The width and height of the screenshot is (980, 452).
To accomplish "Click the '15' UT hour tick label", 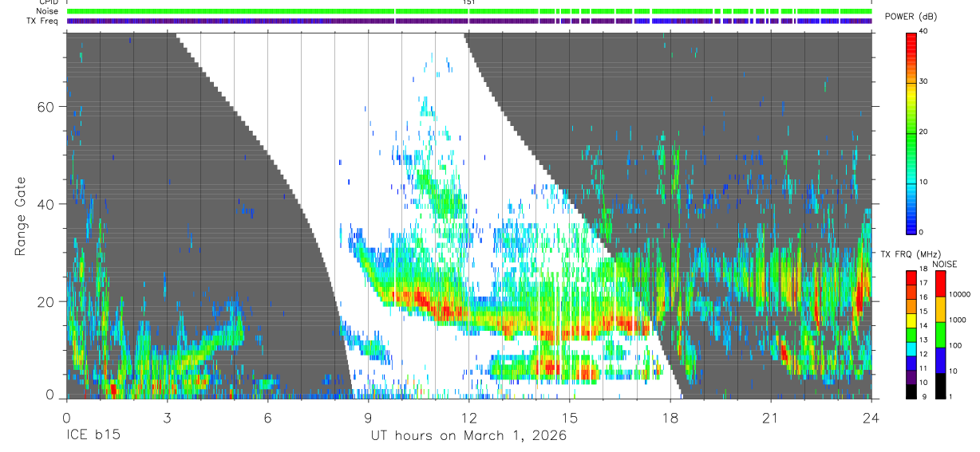I will (570, 418).
